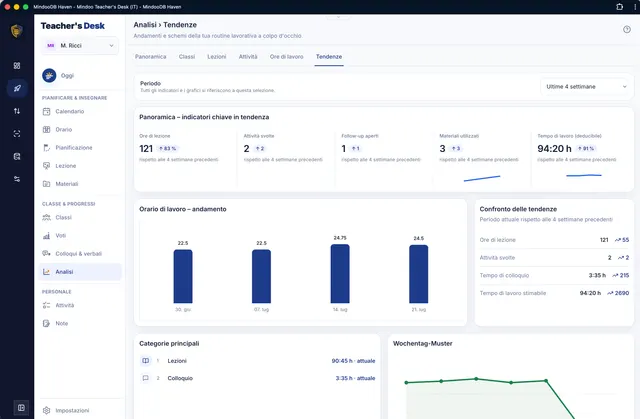The height and width of the screenshot is (419, 640).
Task: Click the Materiali folder icon
Action: point(47,184)
